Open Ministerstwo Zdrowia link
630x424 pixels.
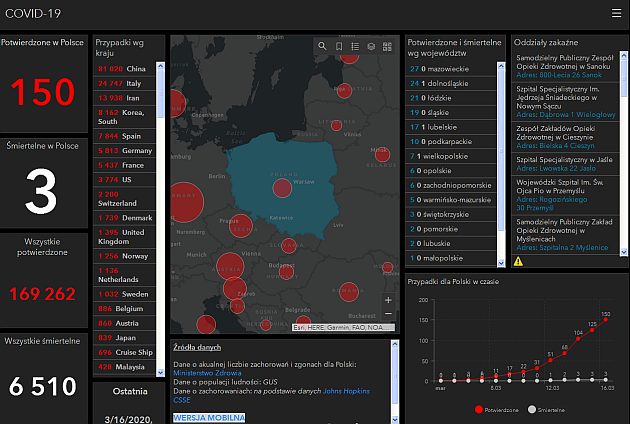point(207,373)
